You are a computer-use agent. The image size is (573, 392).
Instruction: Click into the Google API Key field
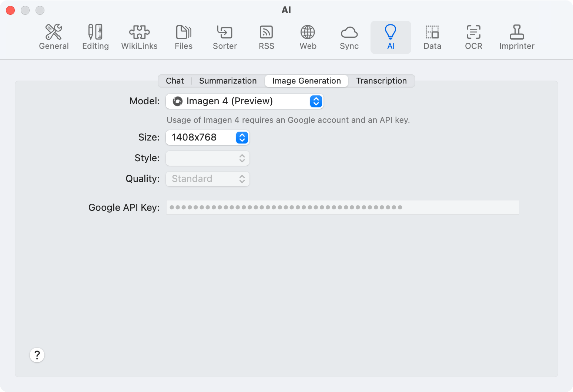(342, 207)
